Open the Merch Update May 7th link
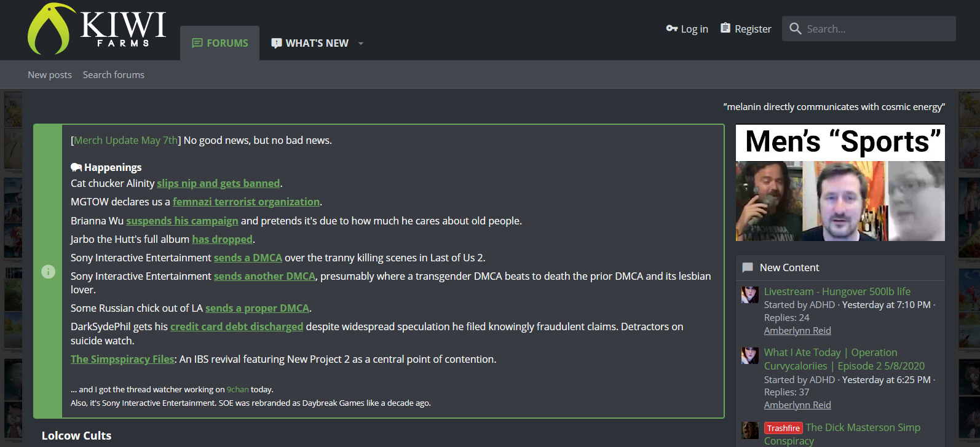The height and width of the screenshot is (447, 980). click(x=126, y=140)
